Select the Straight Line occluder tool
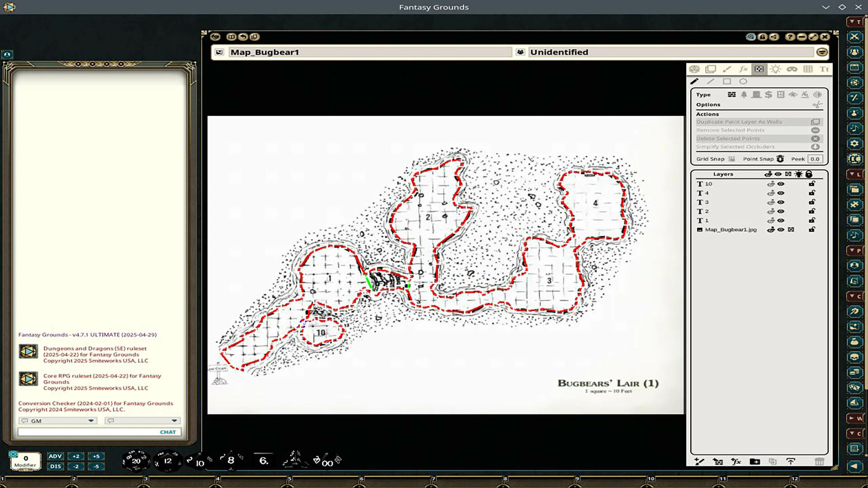The image size is (868, 488). point(711,81)
